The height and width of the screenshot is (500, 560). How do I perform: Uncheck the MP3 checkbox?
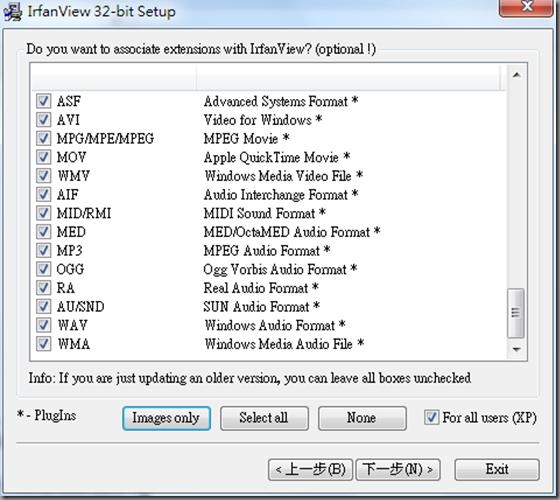(43, 250)
